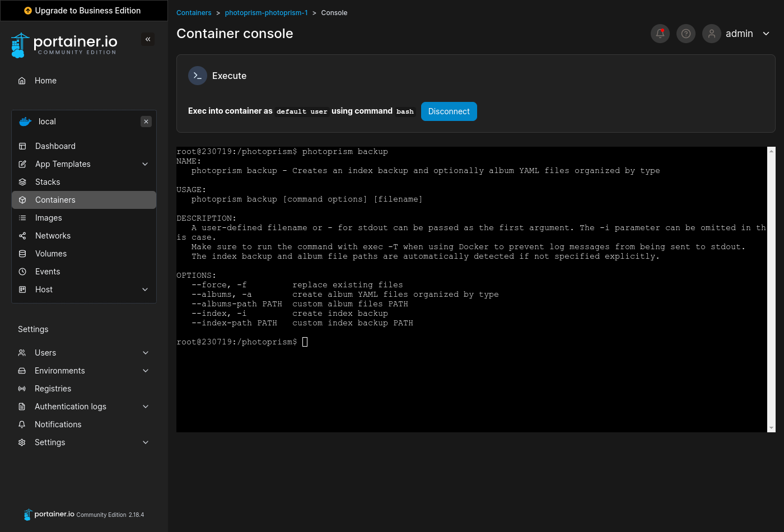Close the local environment selection
This screenshot has width=784, height=532.
[x=146, y=121]
